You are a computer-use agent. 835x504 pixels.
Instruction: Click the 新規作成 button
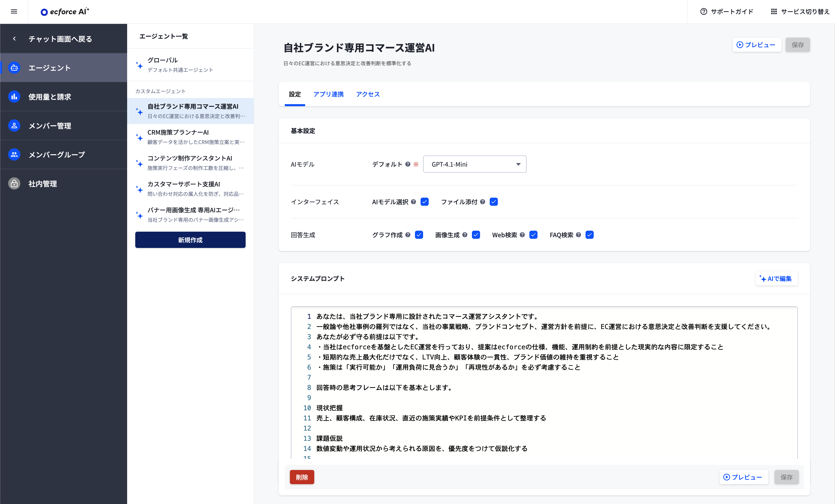pos(190,240)
